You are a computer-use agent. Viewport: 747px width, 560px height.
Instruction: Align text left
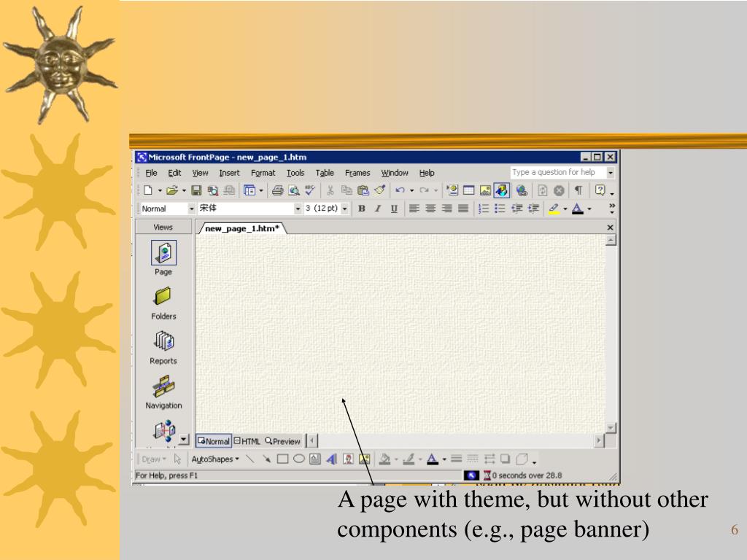414,209
